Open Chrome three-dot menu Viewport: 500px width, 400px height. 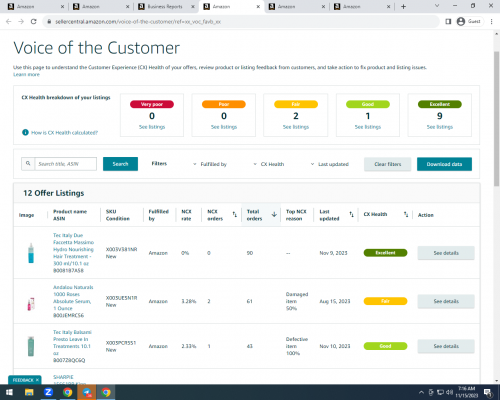click(492, 21)
